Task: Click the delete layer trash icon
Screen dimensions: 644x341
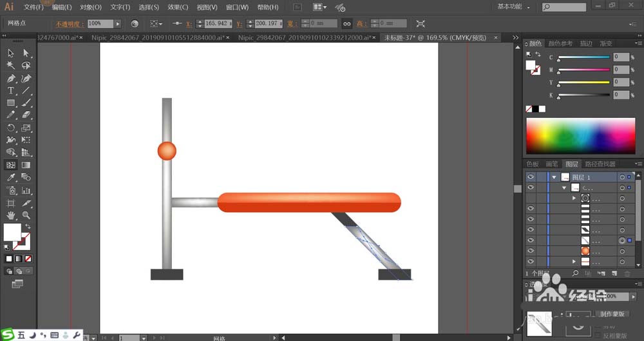Action: [x=627, y=273]
